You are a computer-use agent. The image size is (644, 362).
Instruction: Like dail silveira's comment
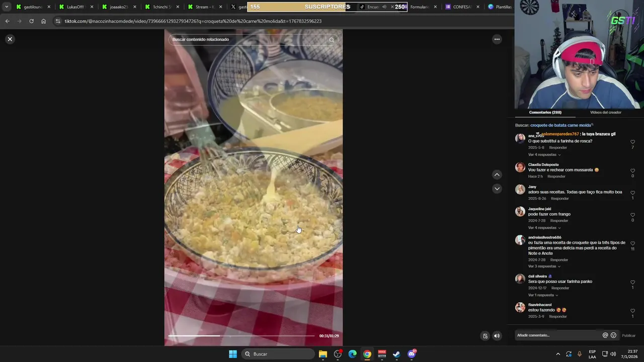[632, 283]
